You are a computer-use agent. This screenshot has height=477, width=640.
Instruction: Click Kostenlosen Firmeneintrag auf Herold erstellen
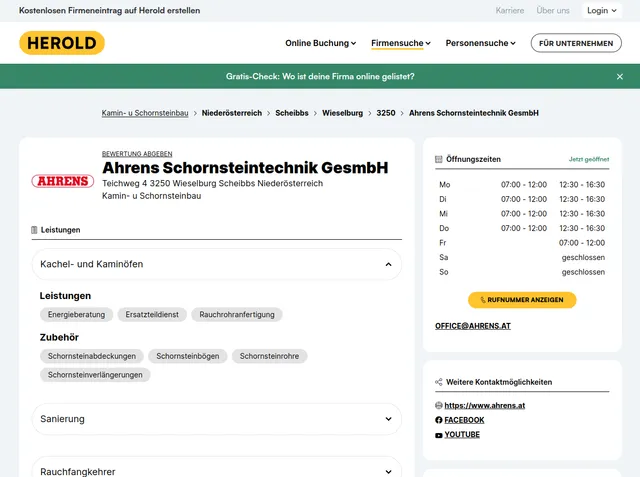coord(109,11)
